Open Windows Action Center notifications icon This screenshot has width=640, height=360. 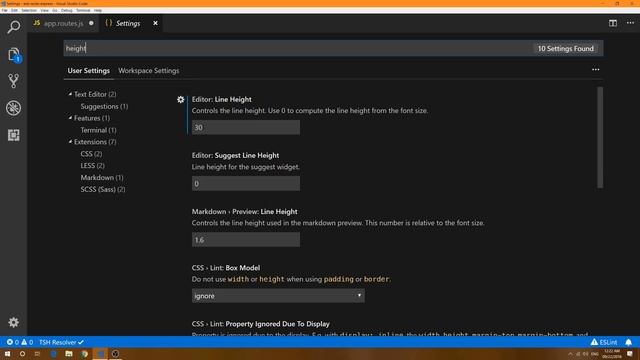[630, 353]
